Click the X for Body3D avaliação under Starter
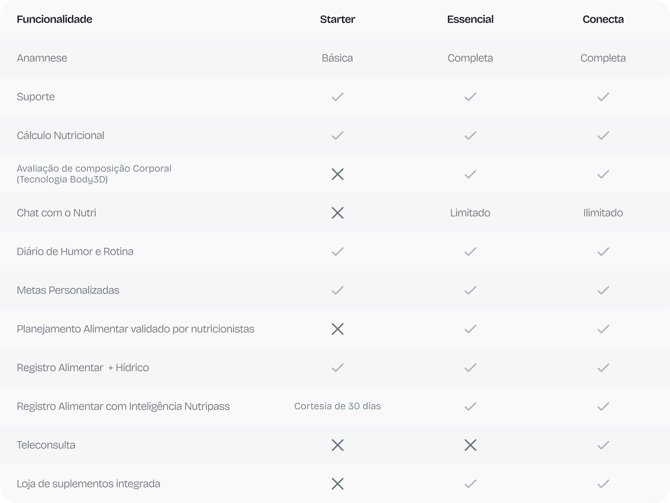Screen dimensions: 670x503 pyautogui.click(x=337, y=174)
